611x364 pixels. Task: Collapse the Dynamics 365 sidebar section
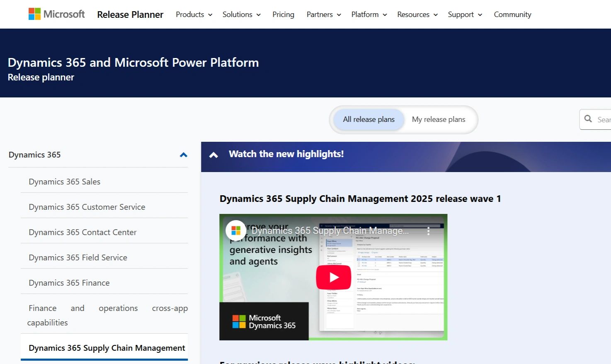click(183, 155)
